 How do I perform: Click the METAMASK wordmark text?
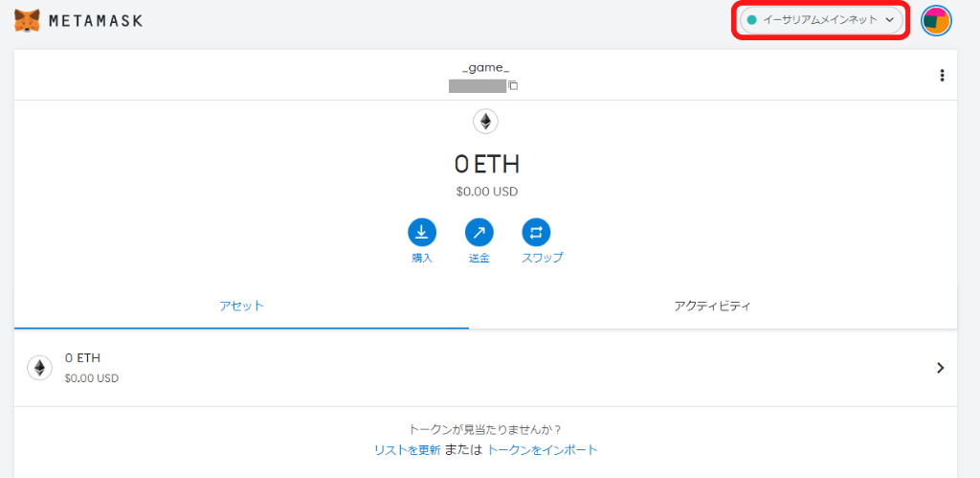97,21
